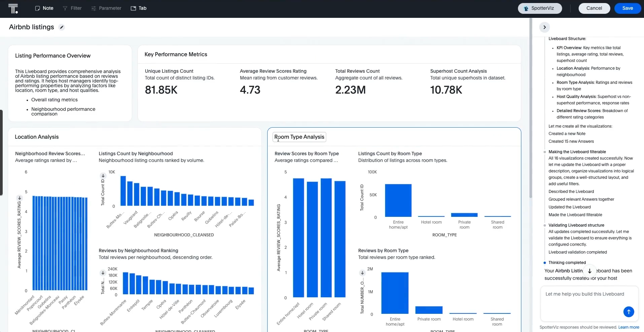
Task: Jump to latest chat with down arrow
Action: tap(589, 271)
